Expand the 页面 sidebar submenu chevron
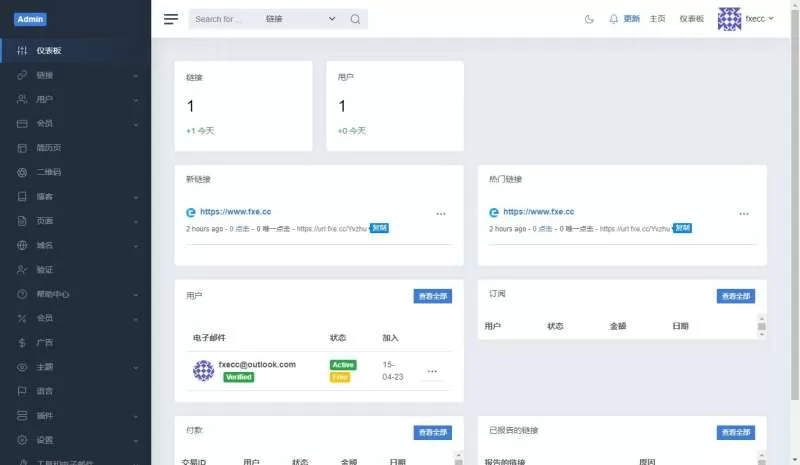The height and width of the screenshot is (465, 800). [136, 222]
